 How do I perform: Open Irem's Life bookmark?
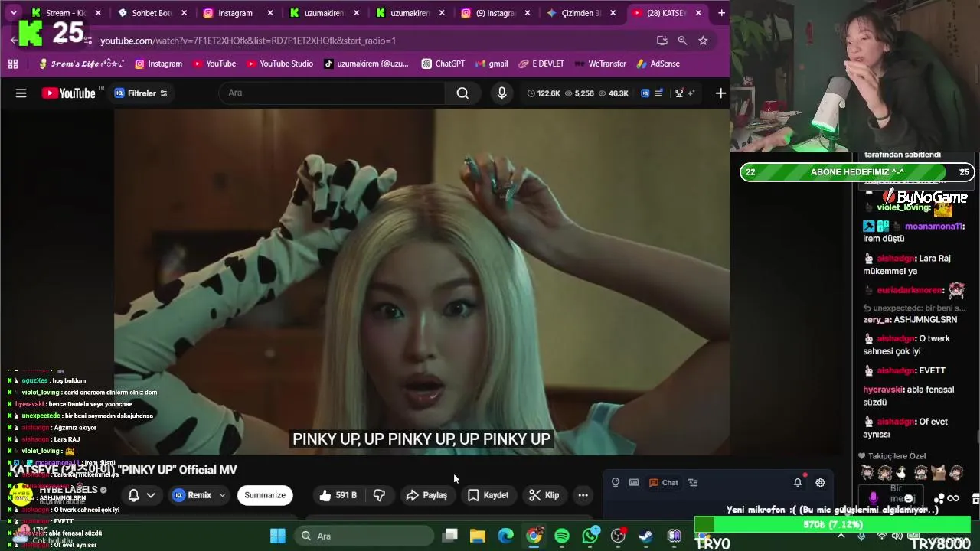coord(81,64)
